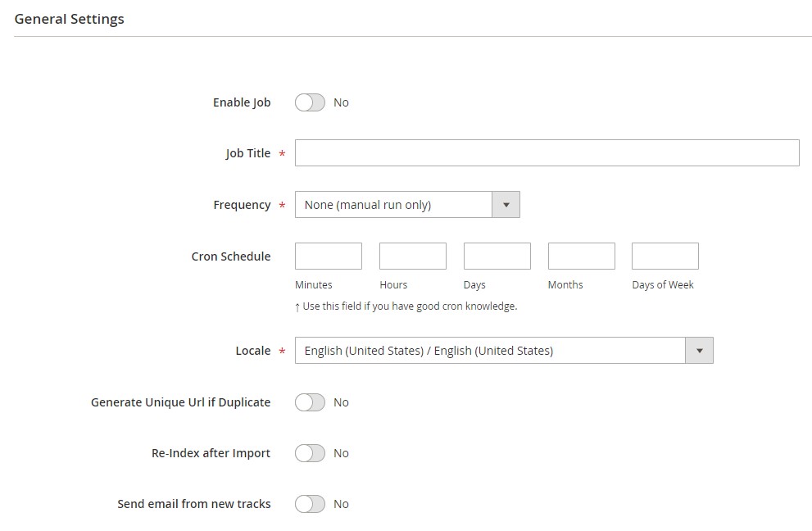Click the cron knowledge hint text

406,306
